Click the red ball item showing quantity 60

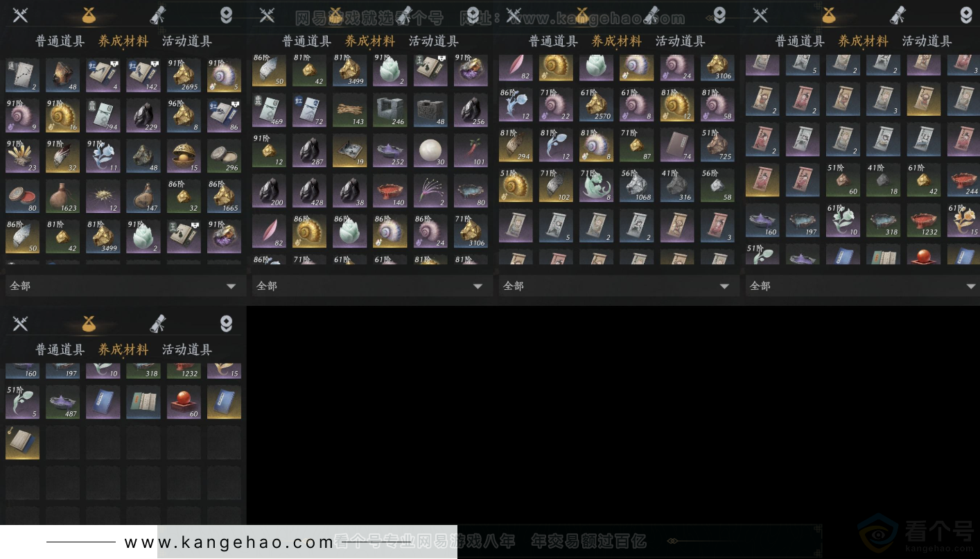[x=183, y=402]
